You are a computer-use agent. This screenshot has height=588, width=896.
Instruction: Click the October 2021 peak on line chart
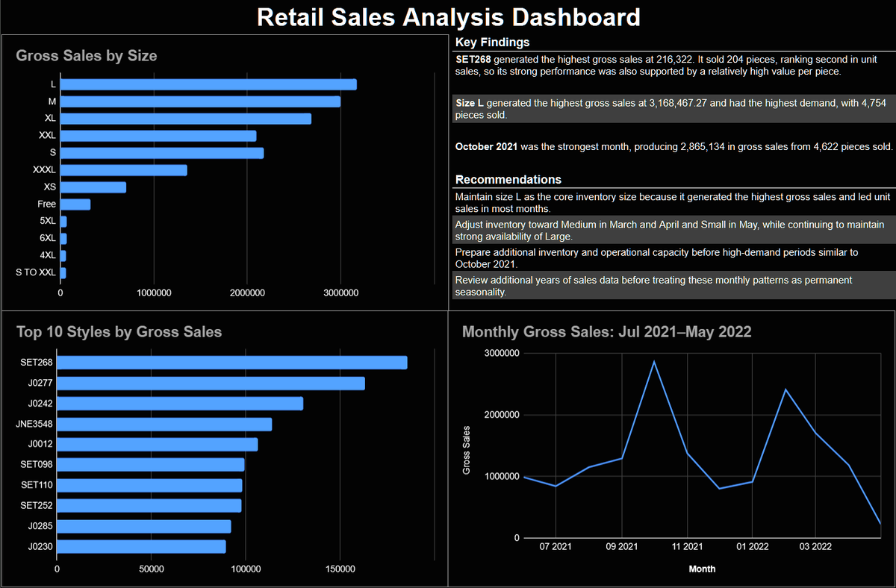(x=654, y=362)
